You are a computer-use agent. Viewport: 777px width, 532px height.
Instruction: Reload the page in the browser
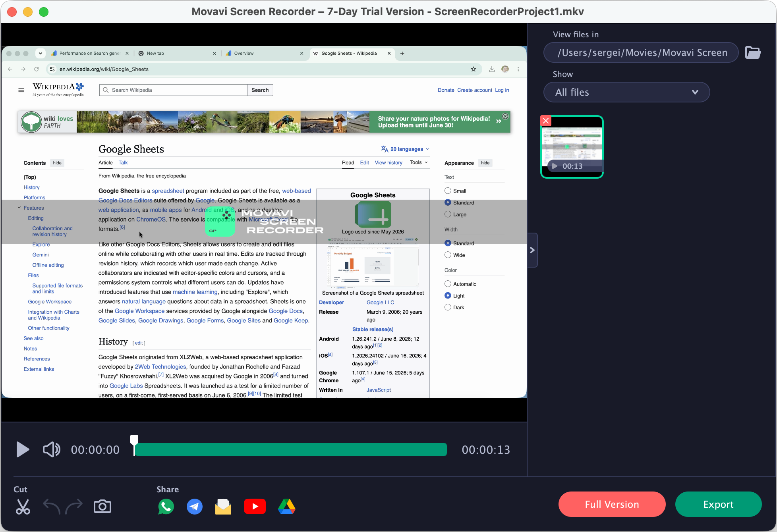tap(37, 69)
